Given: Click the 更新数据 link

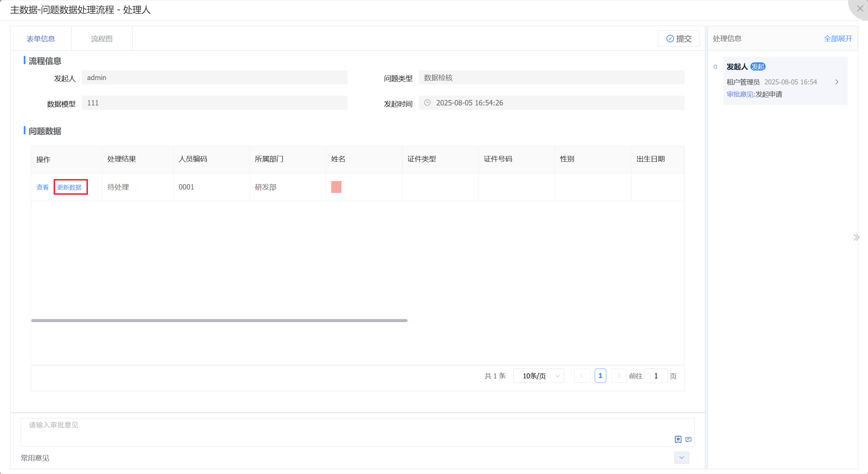Looking at the screenshot, I should (x=69, y=187).
